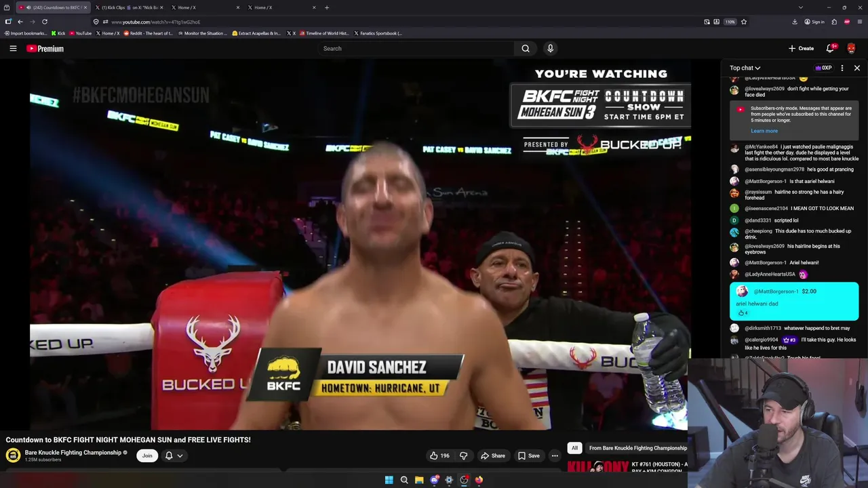
Task: Reload the page
Action: [x=45, y=22]
